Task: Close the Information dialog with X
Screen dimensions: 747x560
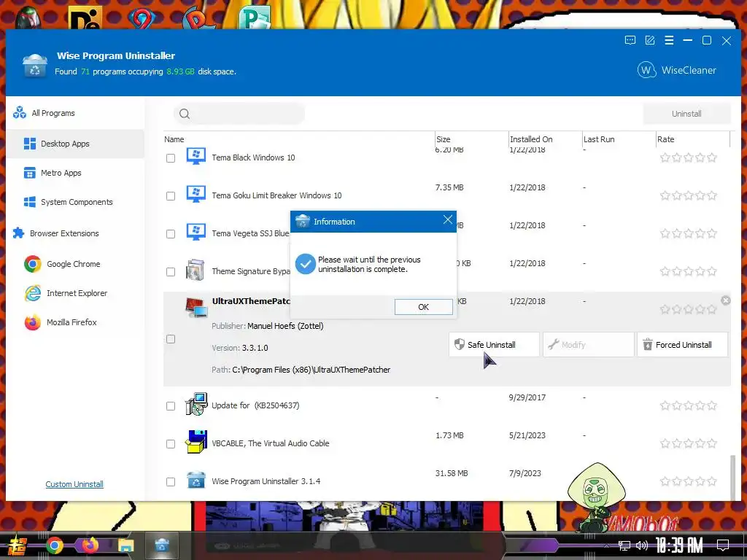Action: 447,219
